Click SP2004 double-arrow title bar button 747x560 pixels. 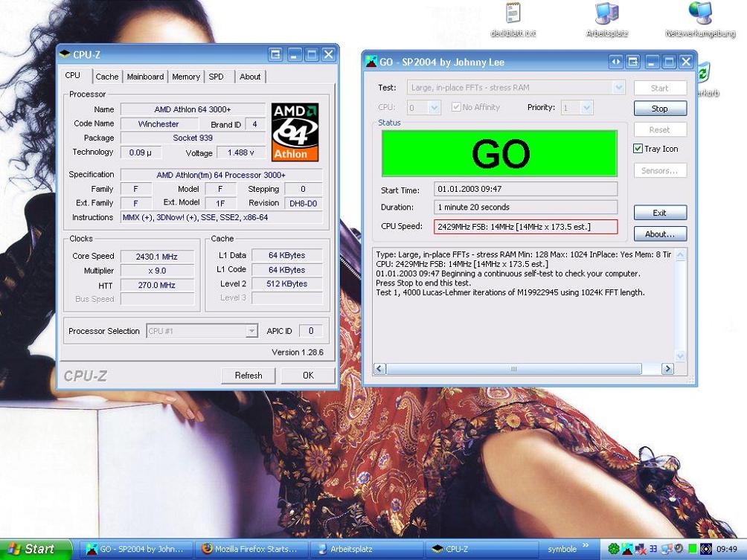pyautogui.click(x=616, y=62)
